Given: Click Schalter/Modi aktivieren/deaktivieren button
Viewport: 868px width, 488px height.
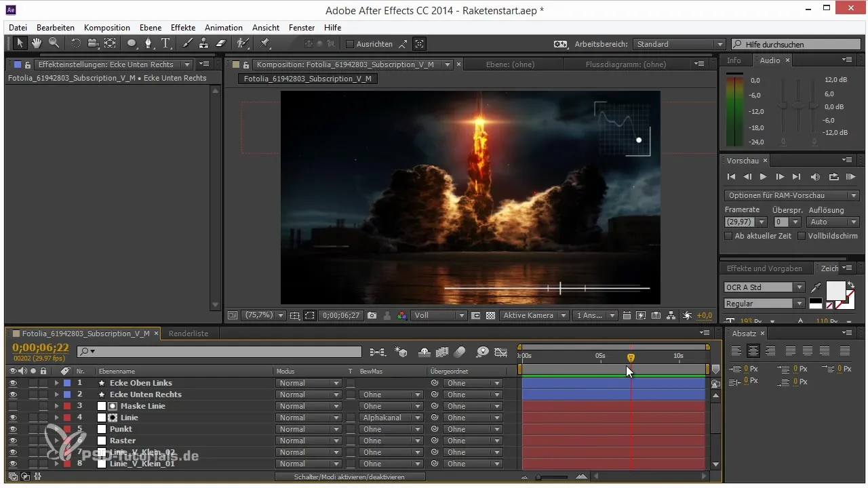Looking at the screenshot, I should point(350,477).
